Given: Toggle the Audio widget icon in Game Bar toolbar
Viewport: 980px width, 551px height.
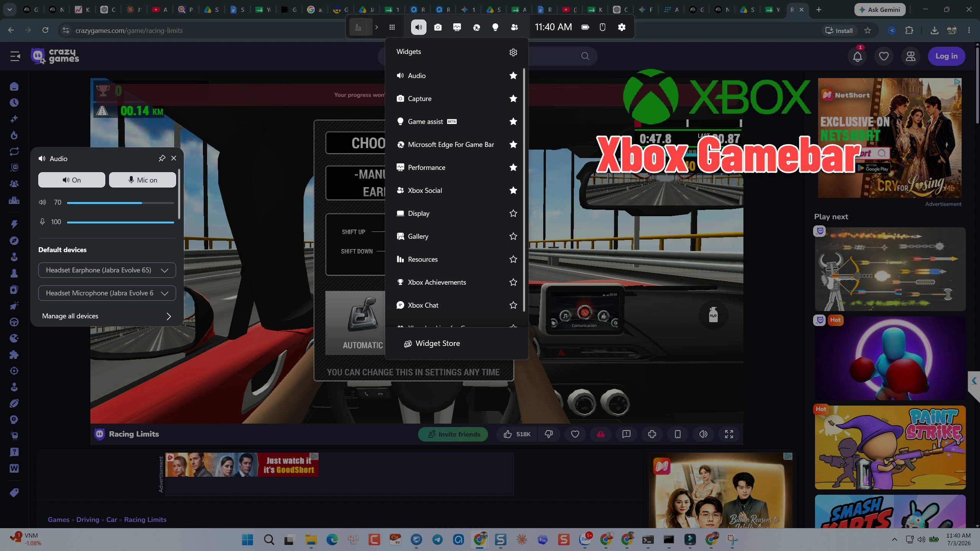Looking at the screenshot, I should pyautogui.click(x=419, y=27).
